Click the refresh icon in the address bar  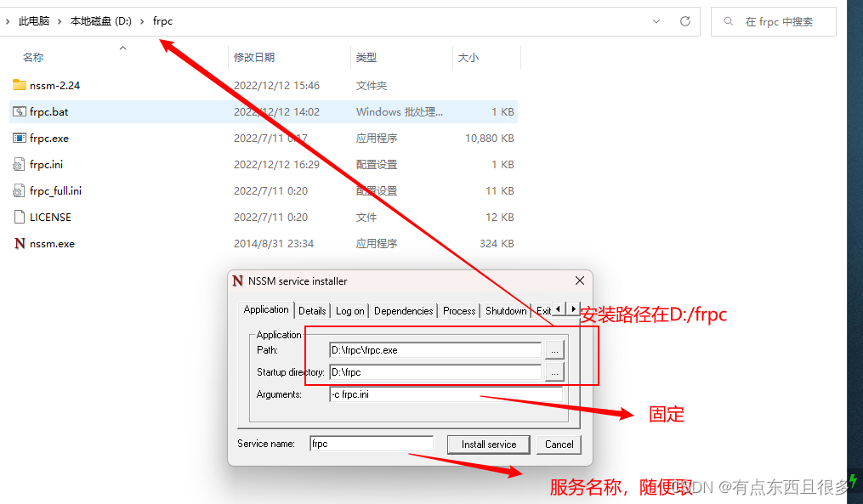[685, 20]
